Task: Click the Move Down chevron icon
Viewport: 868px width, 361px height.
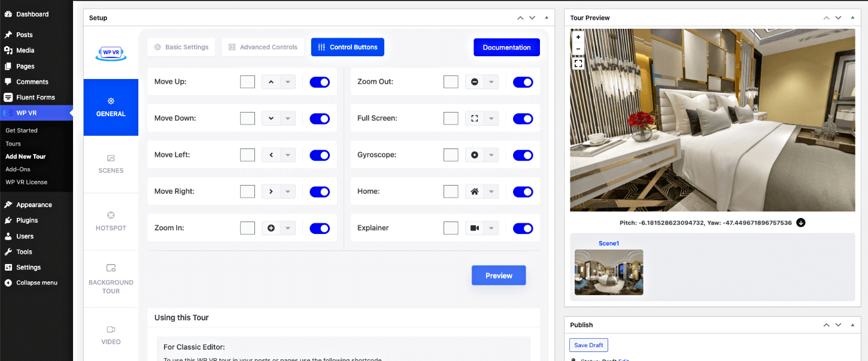Action: pyautogui.click(x=271, y=119)
